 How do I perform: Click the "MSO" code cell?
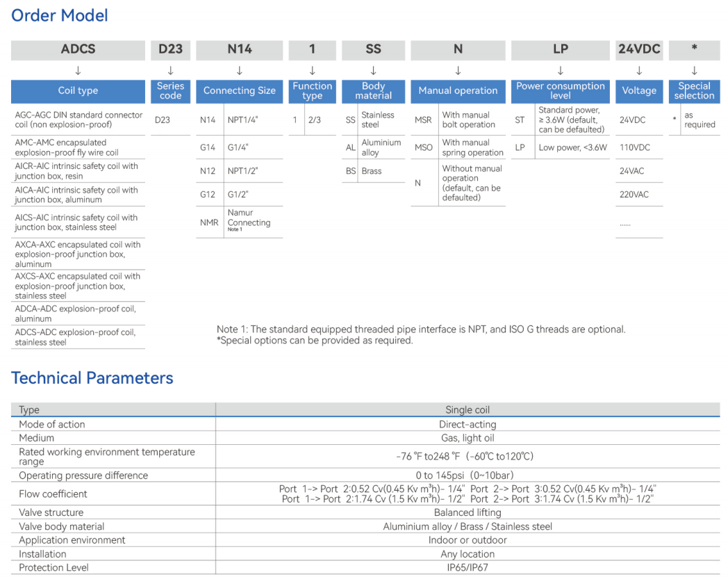(424, 148)
